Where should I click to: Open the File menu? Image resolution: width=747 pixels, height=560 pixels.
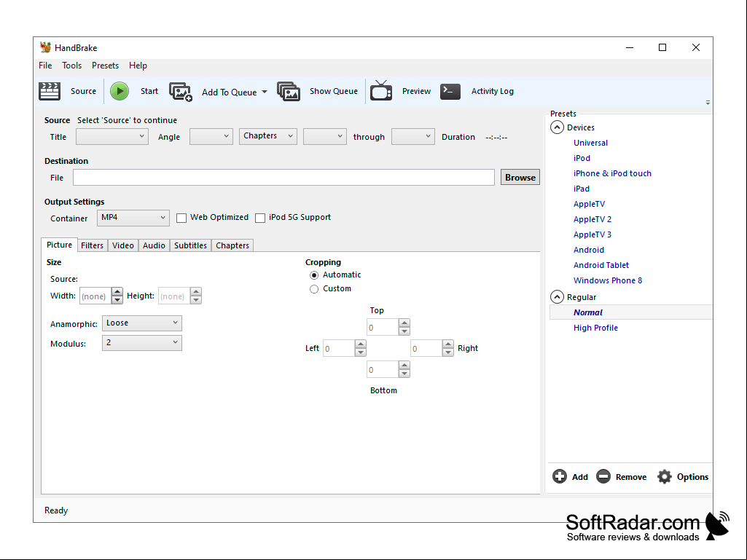click(x=45, y=66)
